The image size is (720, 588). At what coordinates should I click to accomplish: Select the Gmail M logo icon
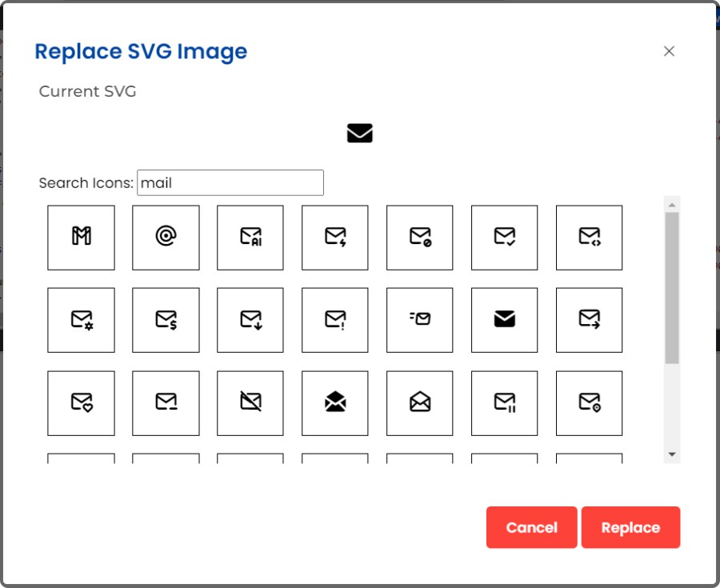pyautogui.click(x=81, y=238)
